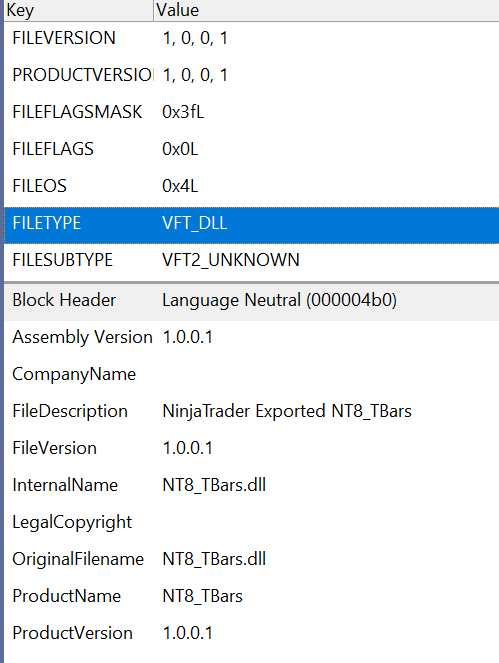Select the Assembly Version row

click(x=252, y=337)
